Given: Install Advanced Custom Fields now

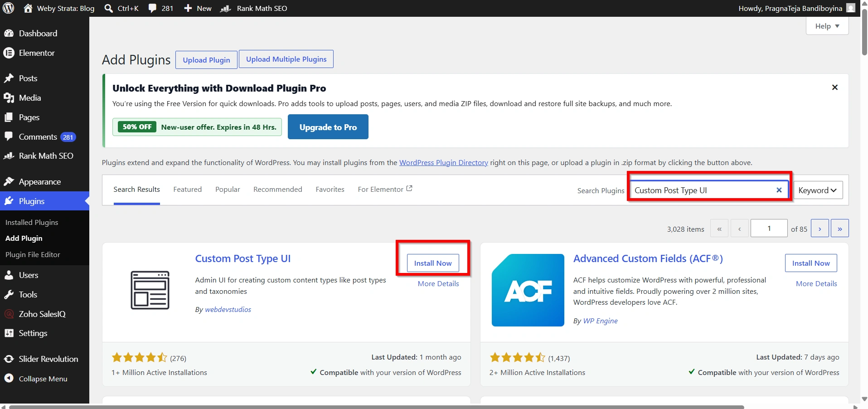Looking at the screenshot, I should 811,263.
